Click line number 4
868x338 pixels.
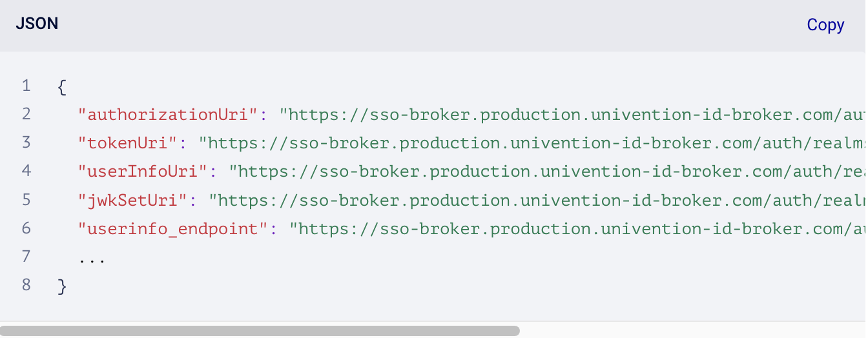tap(26, 172)
